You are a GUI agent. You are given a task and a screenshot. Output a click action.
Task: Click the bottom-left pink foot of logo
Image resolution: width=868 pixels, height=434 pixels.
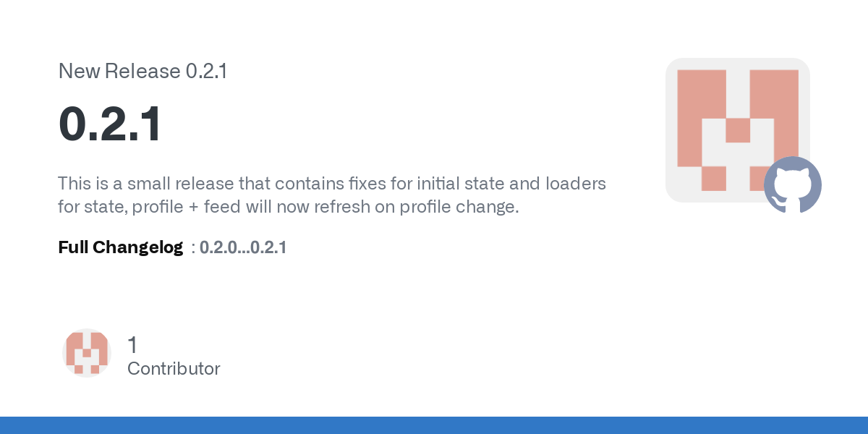tap(713, 179)
